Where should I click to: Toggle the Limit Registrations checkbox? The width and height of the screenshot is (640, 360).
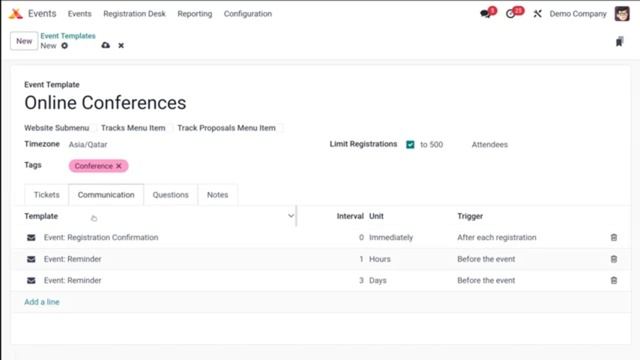click(410, 144)
